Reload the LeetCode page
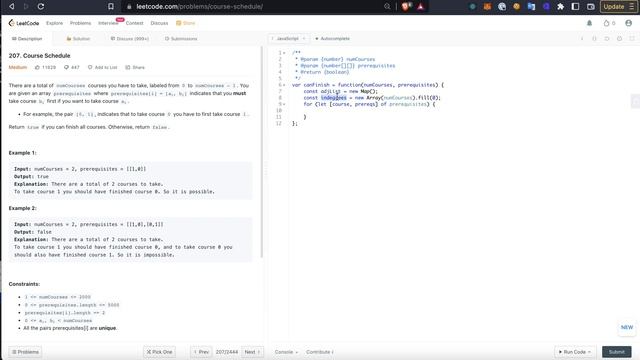 (x=41, y=7)
